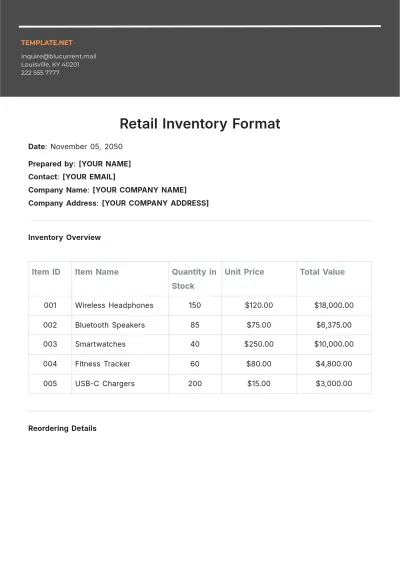Click the Prepared by label

pyautogui.click(x=52, y=164)
